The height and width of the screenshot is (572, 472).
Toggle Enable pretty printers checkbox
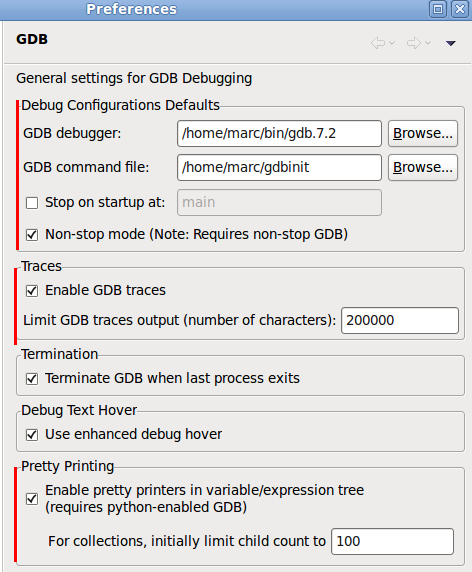[x=32, y=499]
